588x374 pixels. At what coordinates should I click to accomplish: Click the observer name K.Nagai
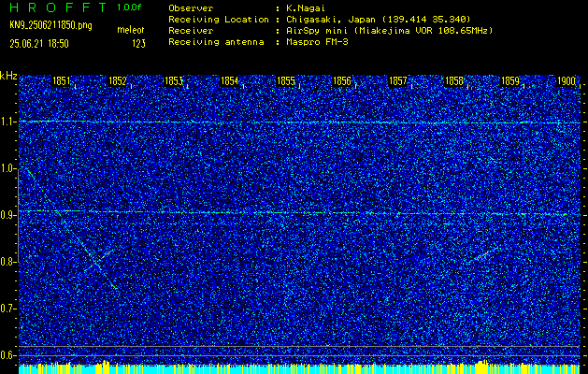coord(306,7)
